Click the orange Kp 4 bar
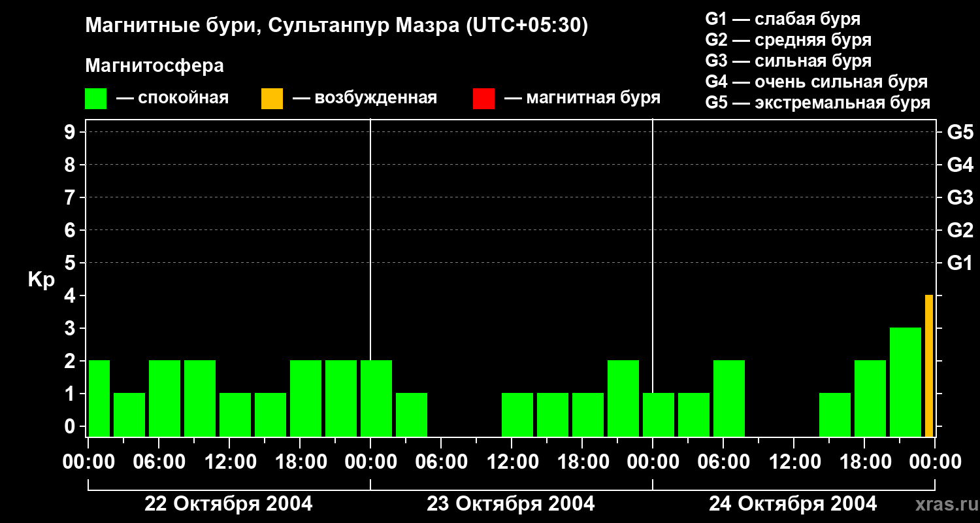980x523 pixels. [929, 366]
